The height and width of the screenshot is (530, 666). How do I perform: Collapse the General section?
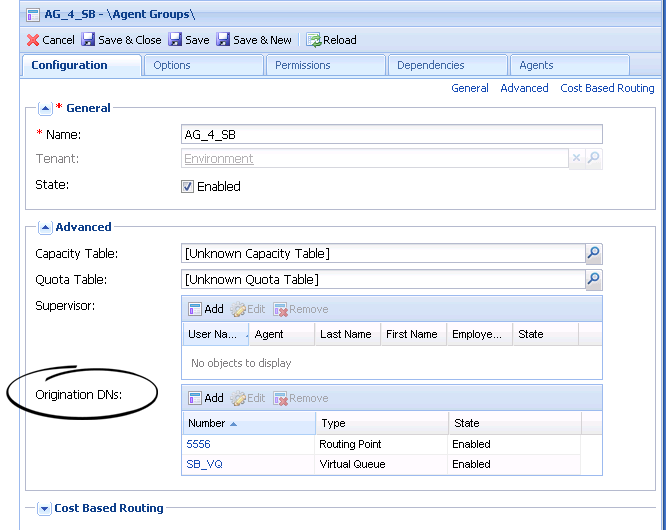pos(45,108)
